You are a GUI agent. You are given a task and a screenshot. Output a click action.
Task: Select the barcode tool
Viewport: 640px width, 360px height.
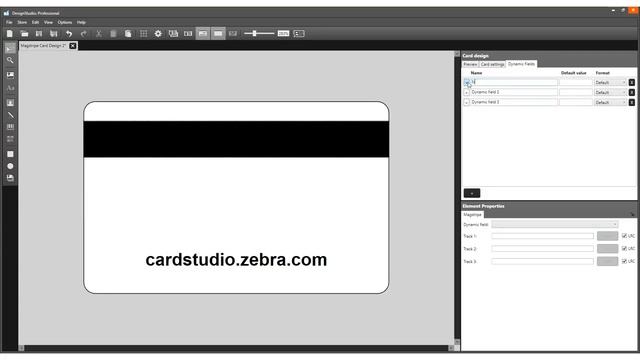coord(10,127)
